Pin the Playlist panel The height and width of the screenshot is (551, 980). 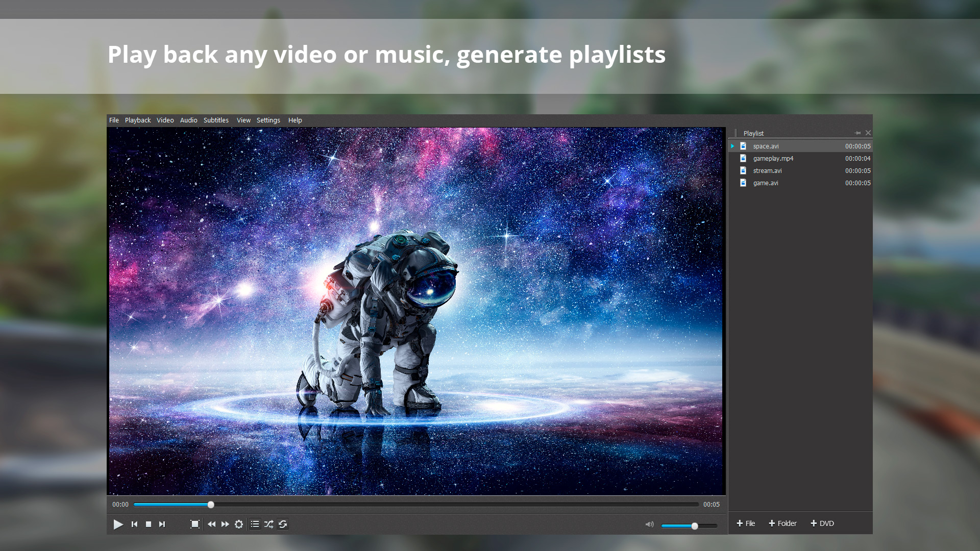click(858, 133)
